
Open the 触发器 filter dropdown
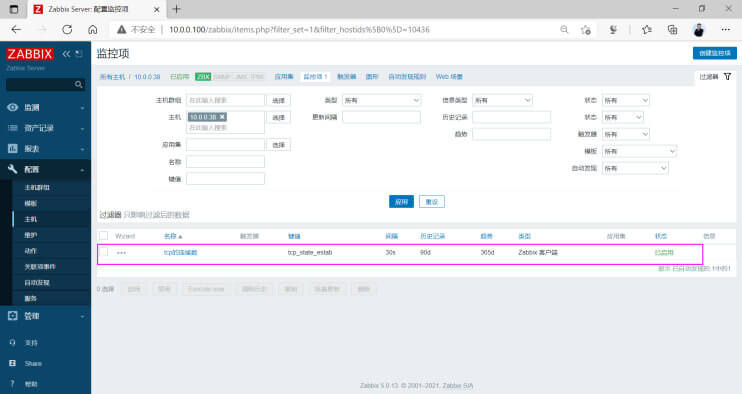626,134
